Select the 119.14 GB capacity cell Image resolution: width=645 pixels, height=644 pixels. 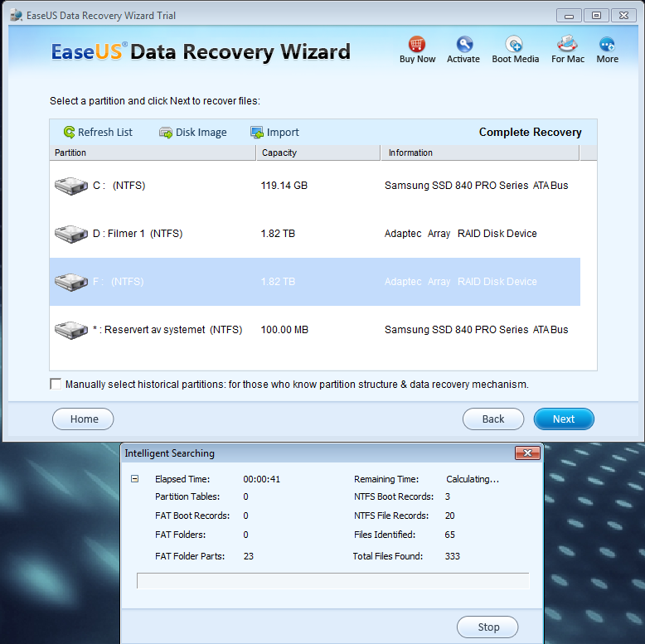coord(284,186)
